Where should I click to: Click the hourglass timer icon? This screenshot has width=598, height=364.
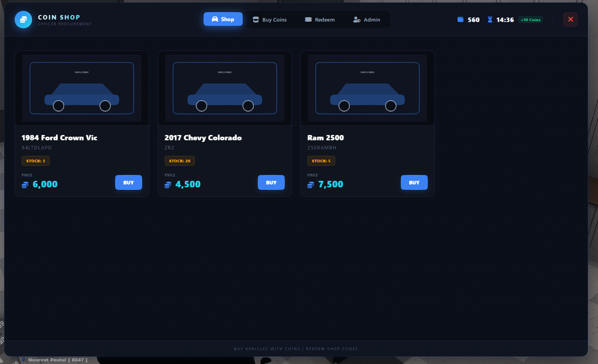(490, 20)
